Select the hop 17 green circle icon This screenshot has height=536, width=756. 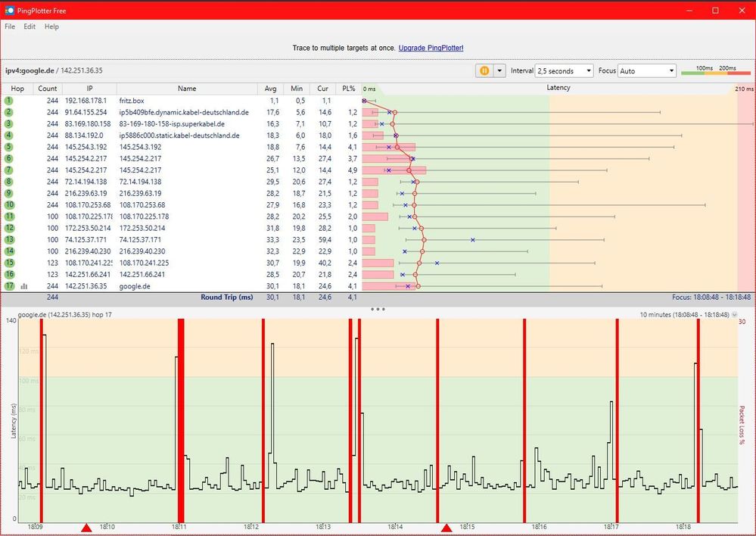coord(9,286)
